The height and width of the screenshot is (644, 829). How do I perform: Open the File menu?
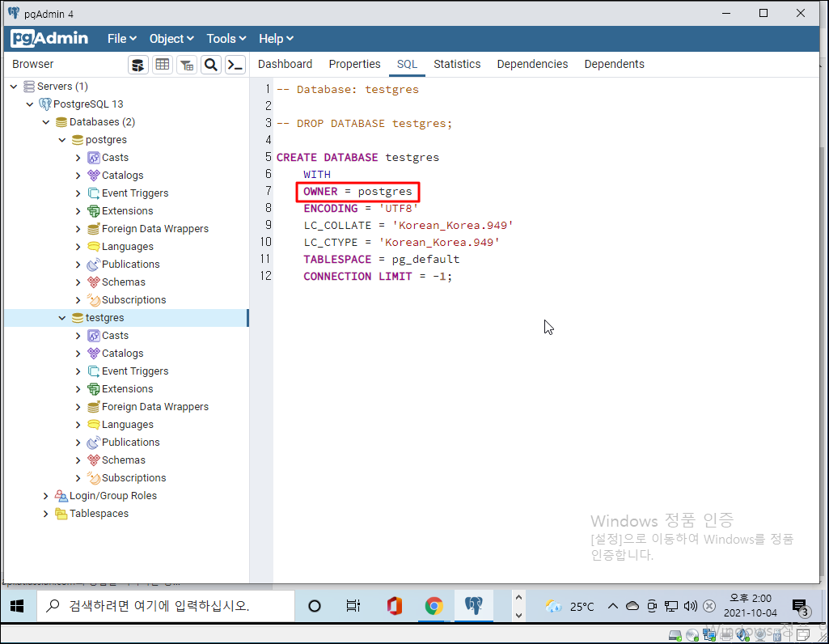tap(121, 39)
